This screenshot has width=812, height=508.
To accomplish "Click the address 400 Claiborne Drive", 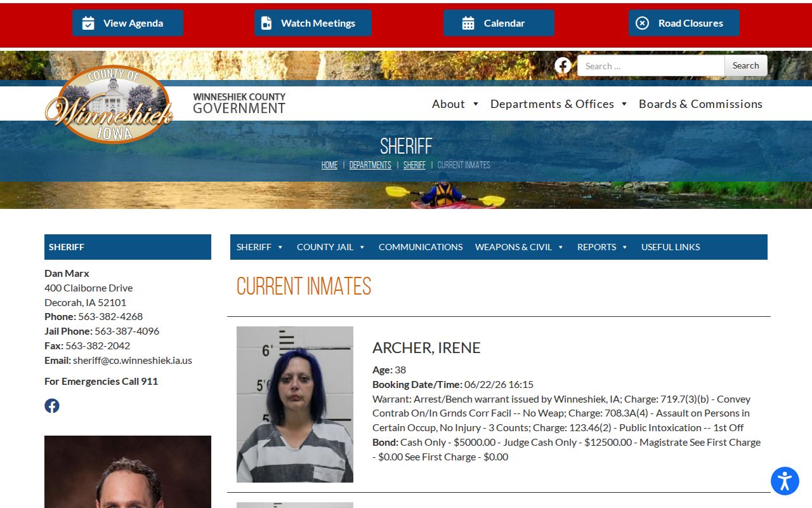I will click(89, 288).
